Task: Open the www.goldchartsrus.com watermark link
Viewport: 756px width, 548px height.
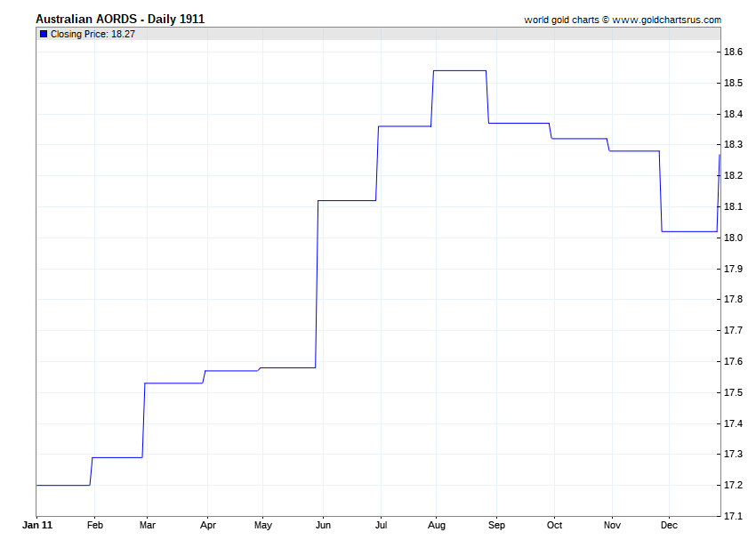Action: click(x=666, y=19)
